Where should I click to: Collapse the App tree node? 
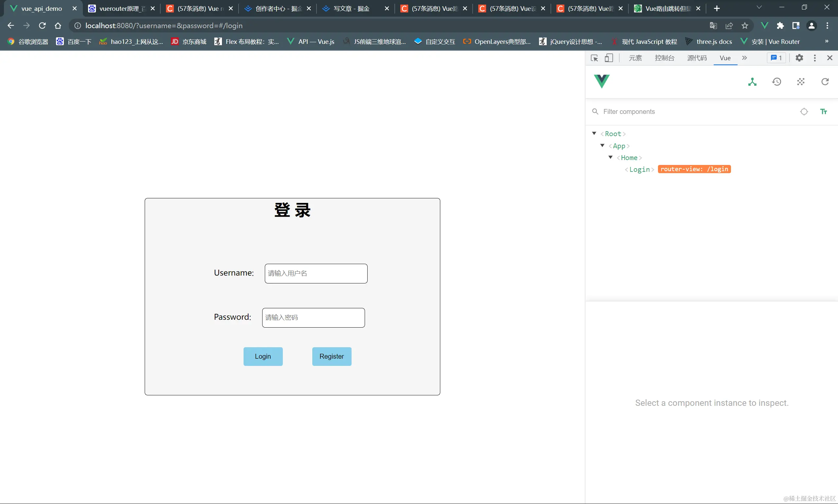click(602, 146)
